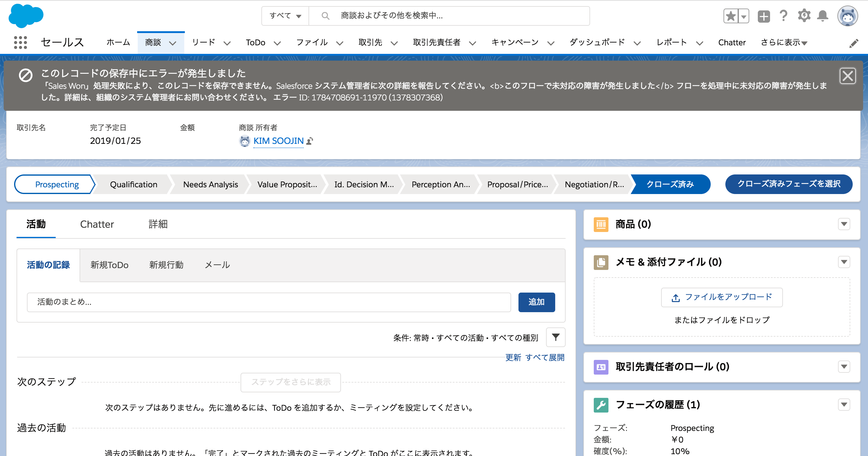Expand the ファイル tab chevron menu
Screen dimensions: 868x456
340,43
